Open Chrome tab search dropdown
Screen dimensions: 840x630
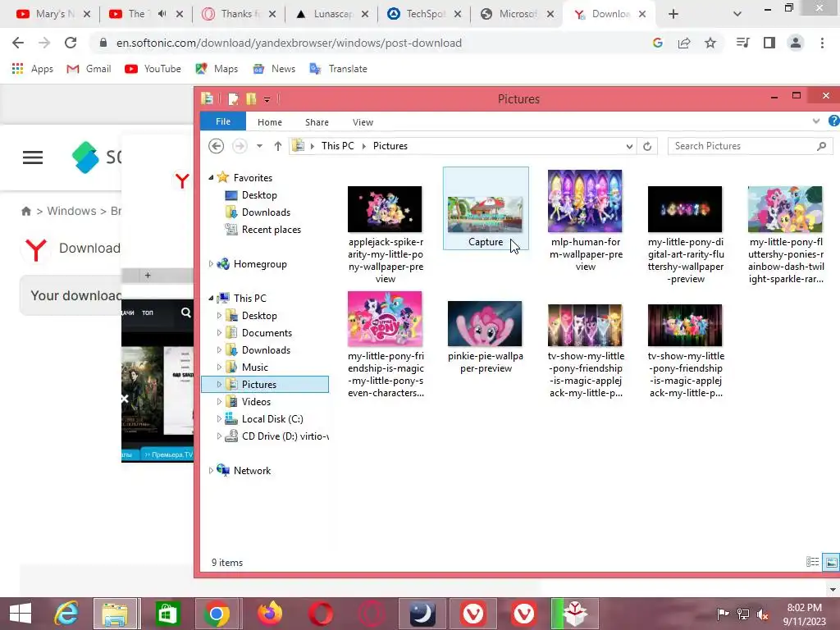pyautogui.click(x=737, y=14)
